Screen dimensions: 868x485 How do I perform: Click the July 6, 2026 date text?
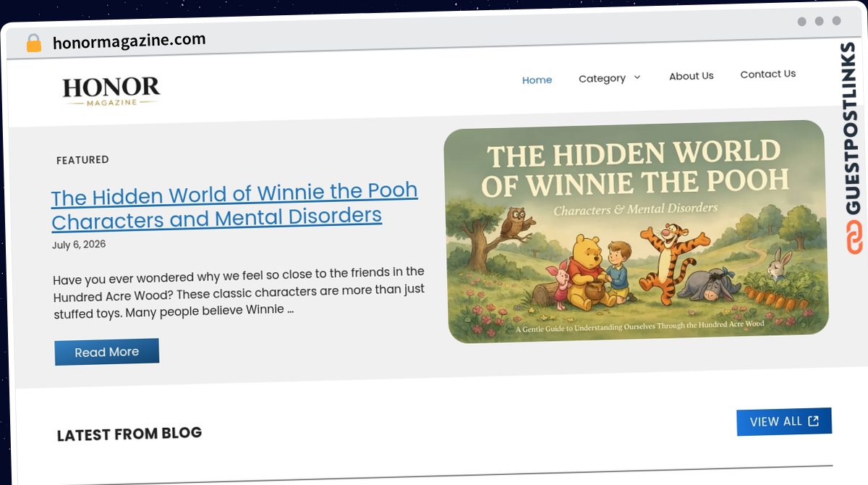tap(79, 245)
